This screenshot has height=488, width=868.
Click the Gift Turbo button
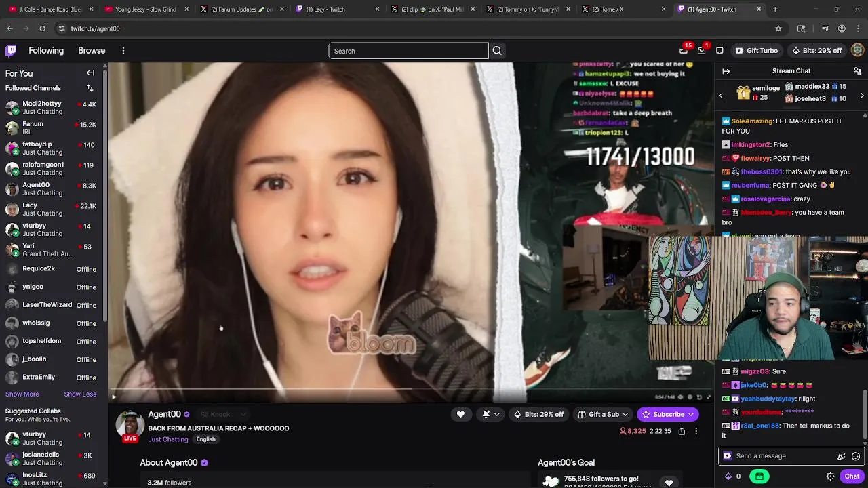pyautogui.click(x=757, y=51)
